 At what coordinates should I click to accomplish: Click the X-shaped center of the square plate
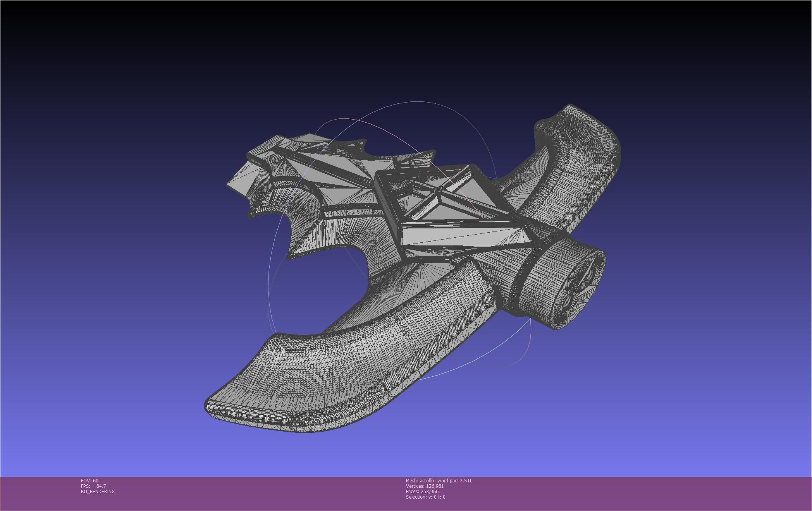pyautogui.click(x=439, y=190)
